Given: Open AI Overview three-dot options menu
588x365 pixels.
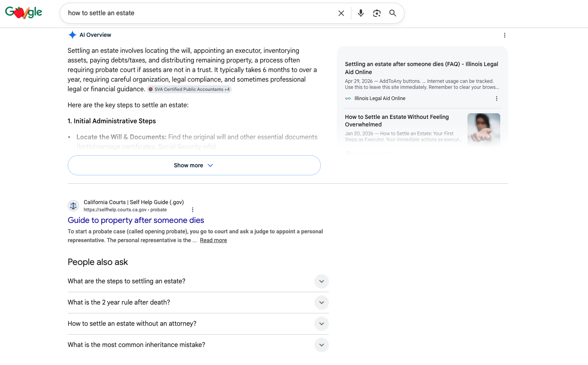Looking at the screenshot, I should pos(505,35).
